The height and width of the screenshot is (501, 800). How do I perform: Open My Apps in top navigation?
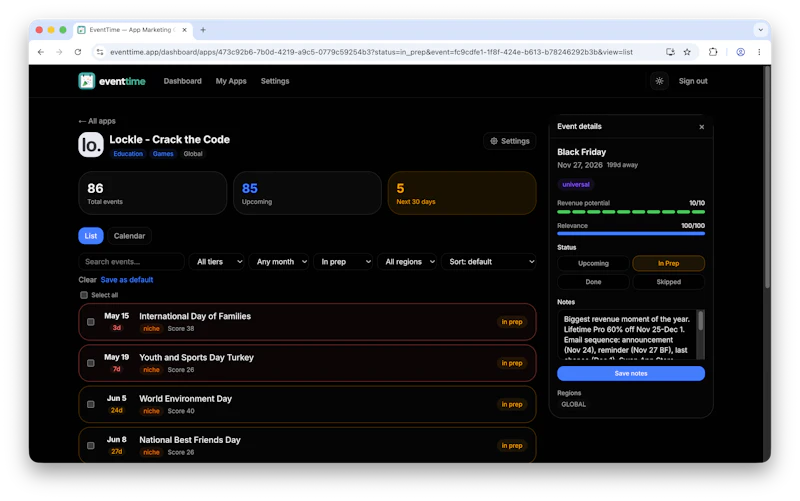231,81
